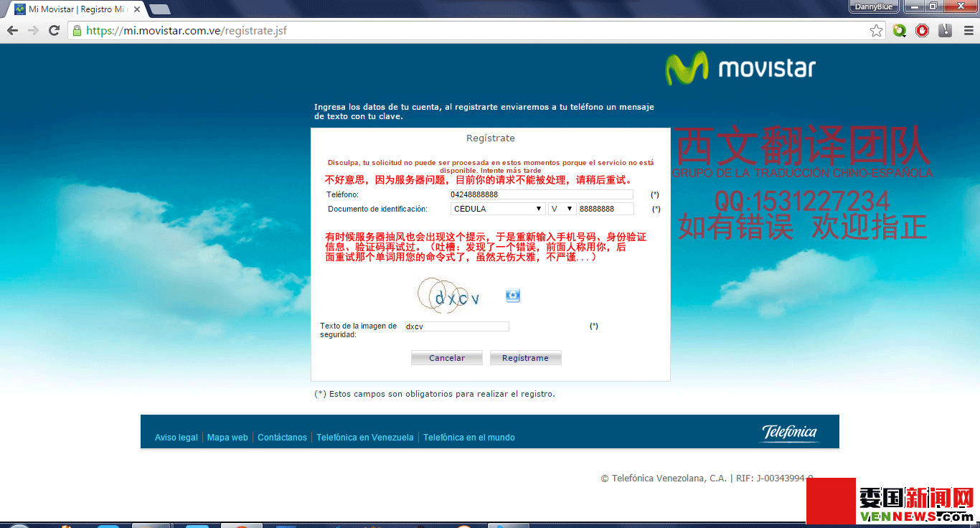
Task: Click the Telefónica logo in footer
Action: pos(790,433)
